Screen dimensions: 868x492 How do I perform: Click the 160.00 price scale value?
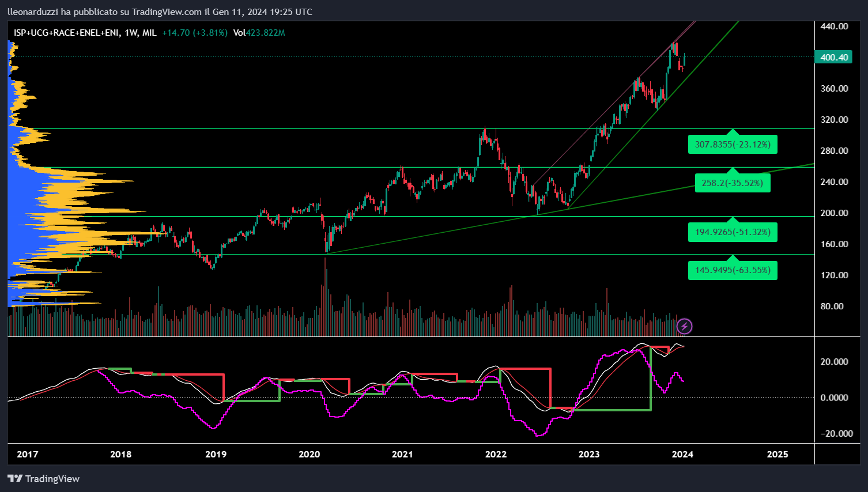(834, 244)
